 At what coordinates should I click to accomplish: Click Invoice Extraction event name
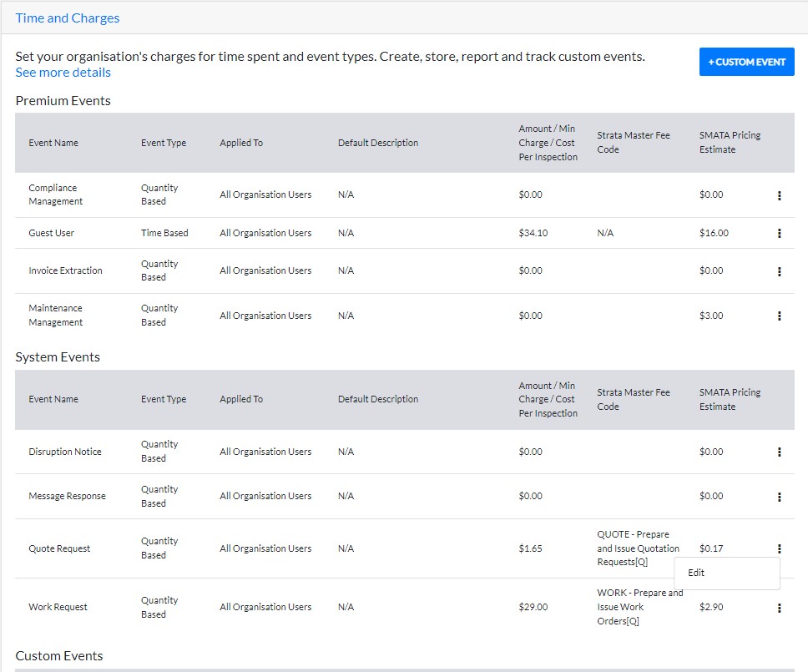coord(65,270)
